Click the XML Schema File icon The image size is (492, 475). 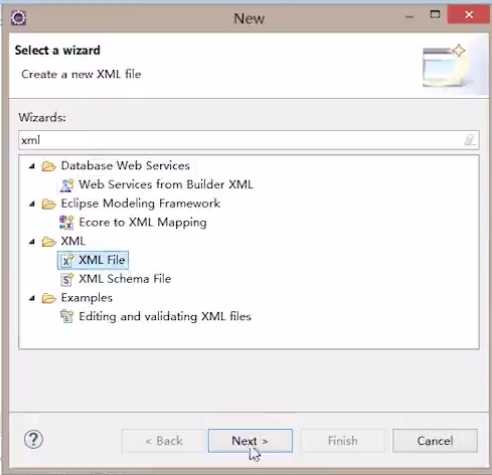(67, 279)
